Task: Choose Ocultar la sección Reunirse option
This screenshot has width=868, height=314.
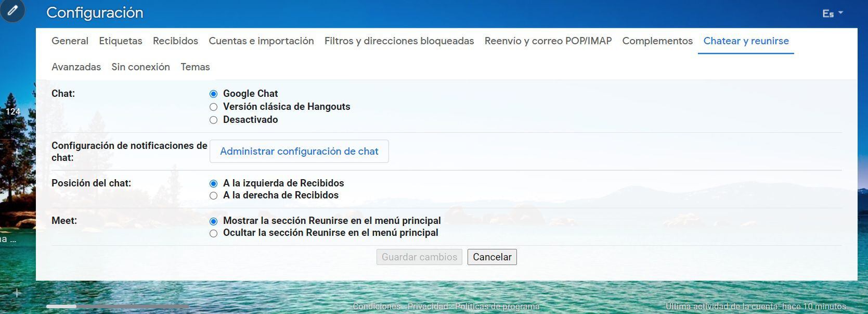Action: [x=213, y=233]
